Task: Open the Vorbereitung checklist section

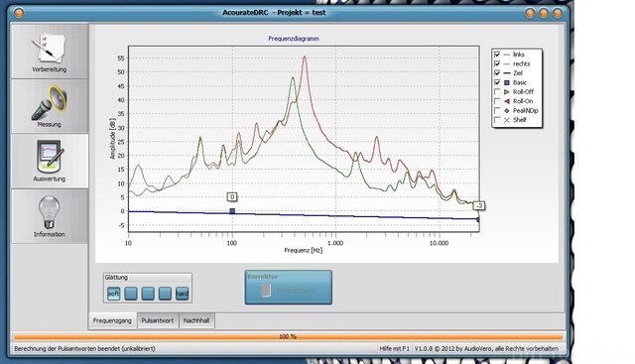Action: coord(50,52)
